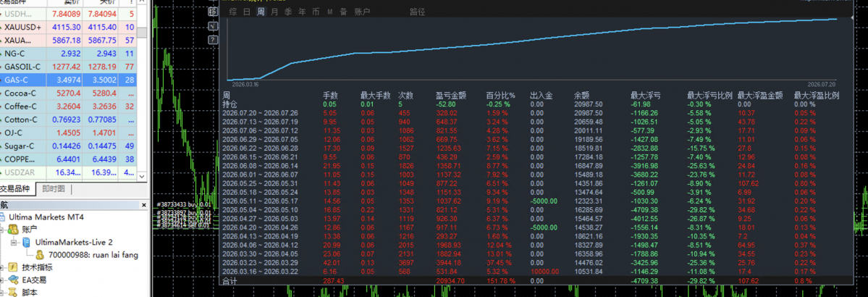The height and width of the screenshot is (297, 868).
Task: Open the question mark help icon
Action: tap(213, 40)
